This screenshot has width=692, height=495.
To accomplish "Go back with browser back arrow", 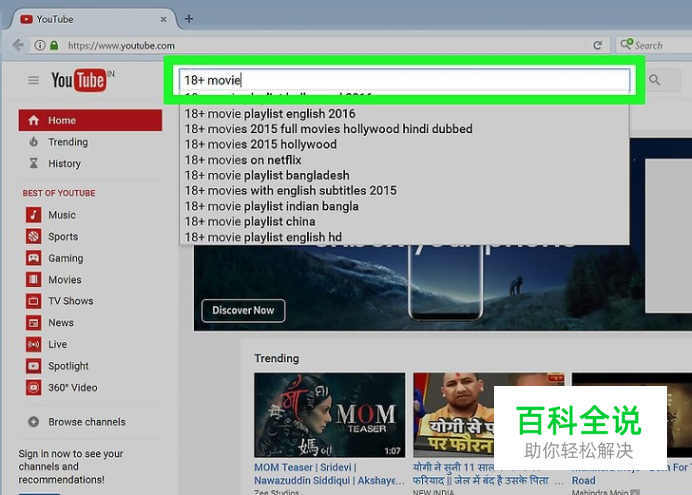I will coord(18,45).
